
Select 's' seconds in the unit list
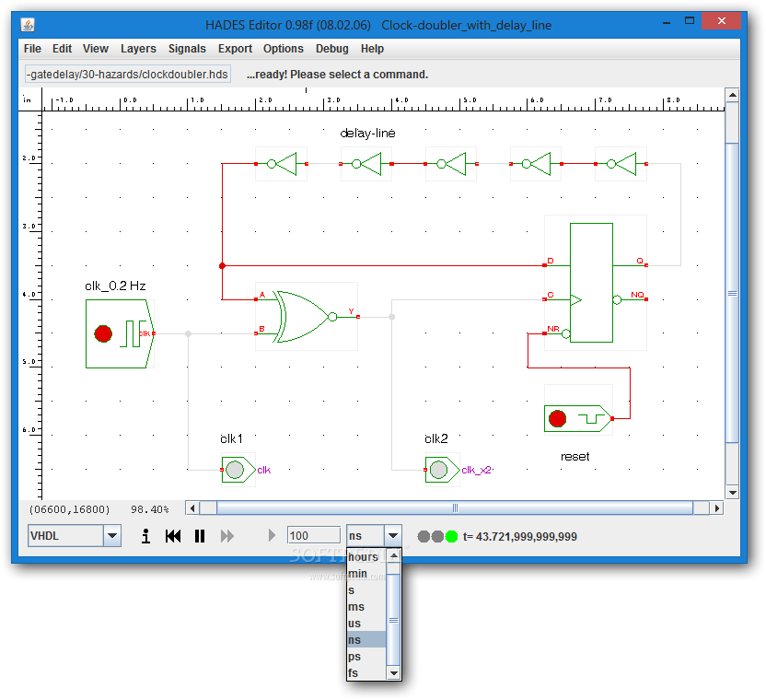click(366, 590)
